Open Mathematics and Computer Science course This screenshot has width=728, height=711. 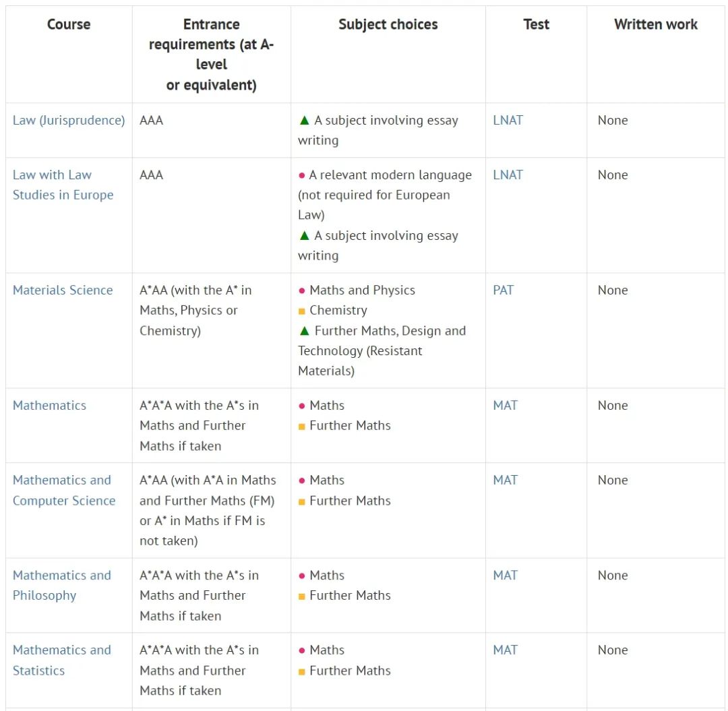(x=63, y=490)
